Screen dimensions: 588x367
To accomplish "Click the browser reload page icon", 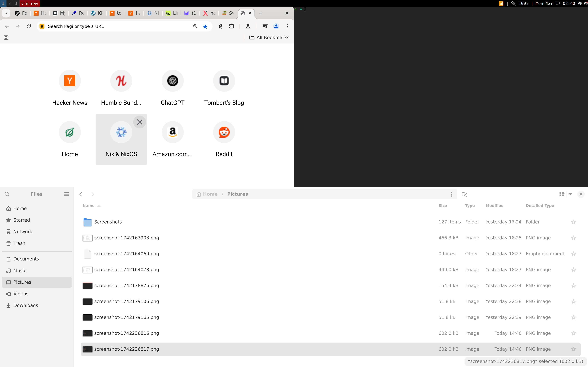I will pyautogui.click(x=29, y=26).
